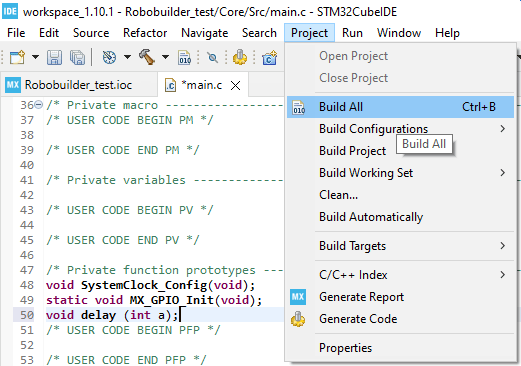Click the IDE application logo in the title bar
This screenshot has width=521, height=366.
pos(10,11)
